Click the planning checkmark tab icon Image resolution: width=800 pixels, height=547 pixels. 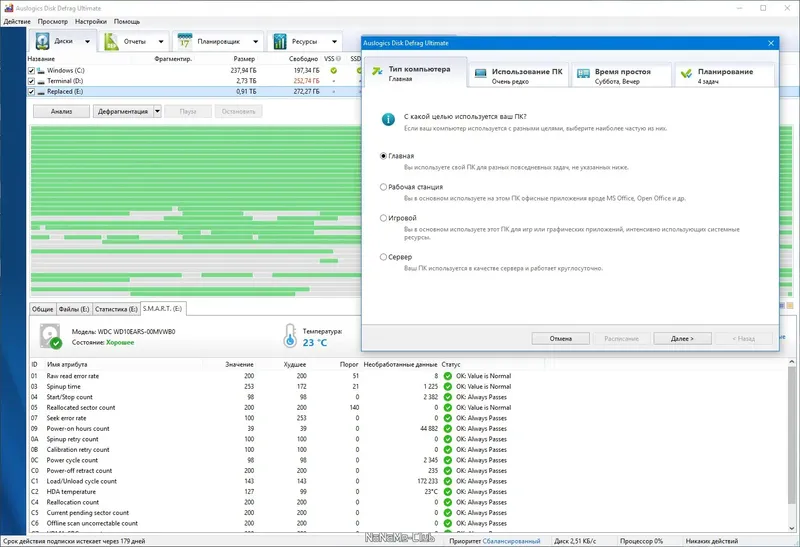pyautogui.click(x=686, y=74)
